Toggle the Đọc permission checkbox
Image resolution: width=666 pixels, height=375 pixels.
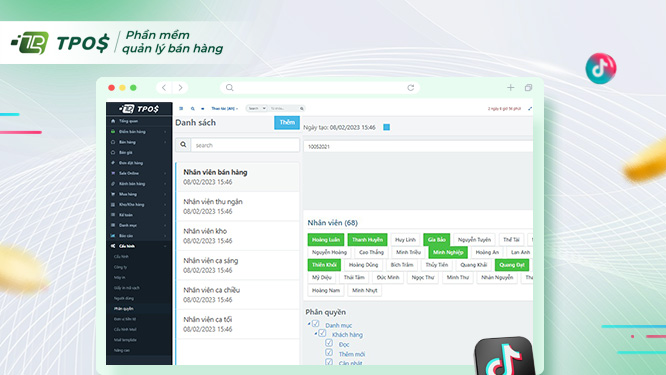pyautogui.click(x=329, y=343)
